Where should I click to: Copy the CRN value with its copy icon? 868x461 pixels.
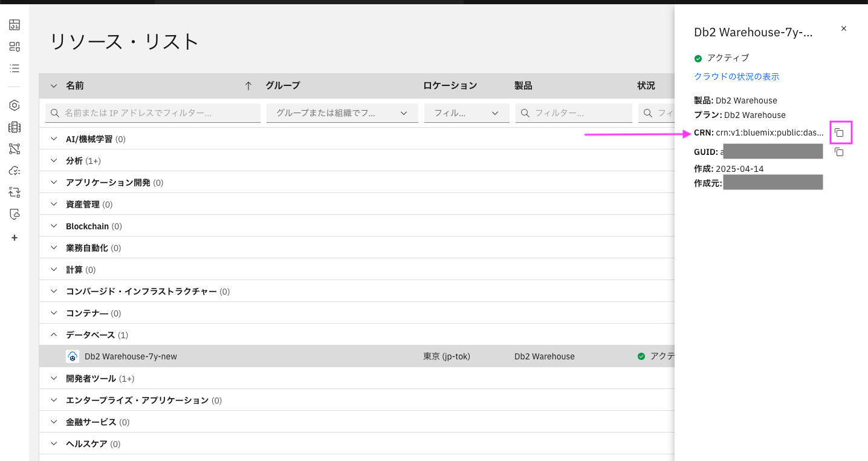(839, 132)
